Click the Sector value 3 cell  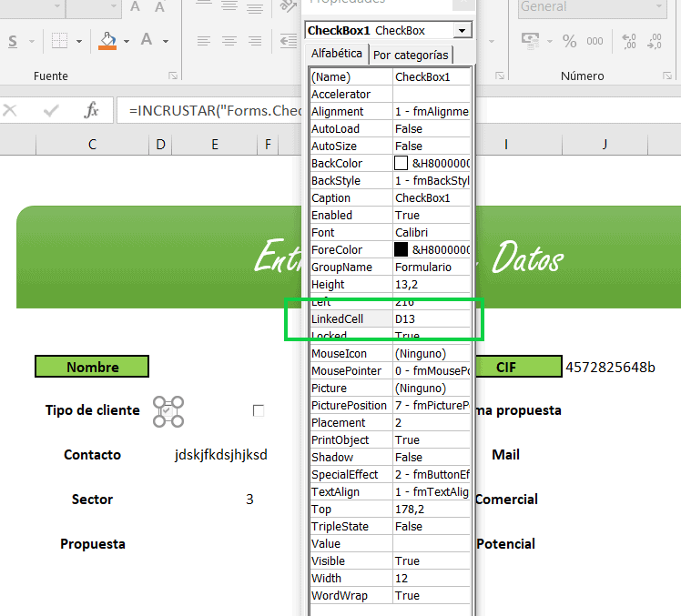[249, 500]
